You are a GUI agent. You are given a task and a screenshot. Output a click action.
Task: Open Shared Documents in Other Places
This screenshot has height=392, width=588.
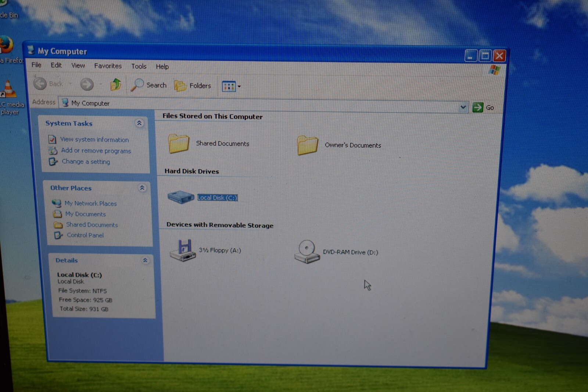click(92, 224)
